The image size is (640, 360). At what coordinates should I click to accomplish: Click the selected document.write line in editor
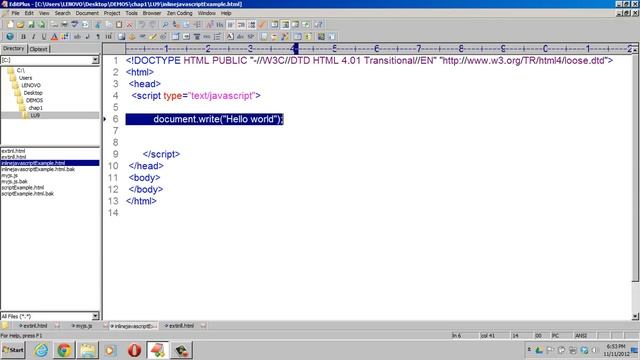click(204, 119)
